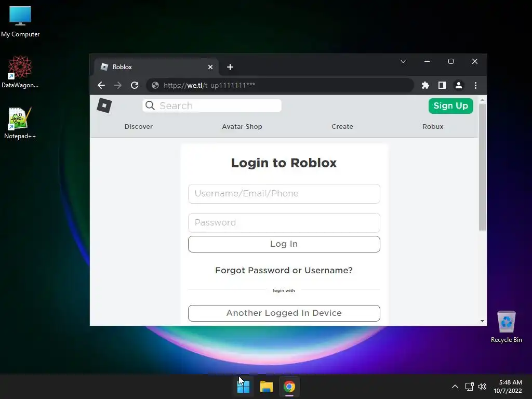This screenshot has width=532, height=399.
Task: Open the Chrome profile avatar icon
Action: point(459,85)
